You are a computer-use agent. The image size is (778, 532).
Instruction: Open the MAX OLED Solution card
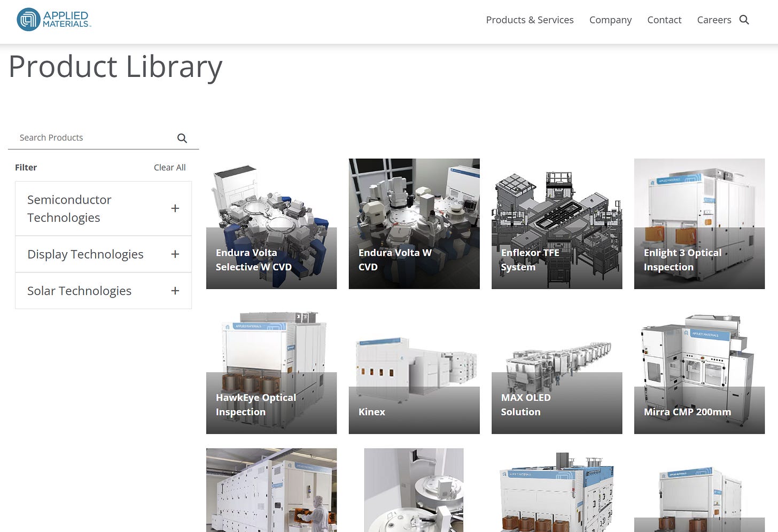pos(557,369)
